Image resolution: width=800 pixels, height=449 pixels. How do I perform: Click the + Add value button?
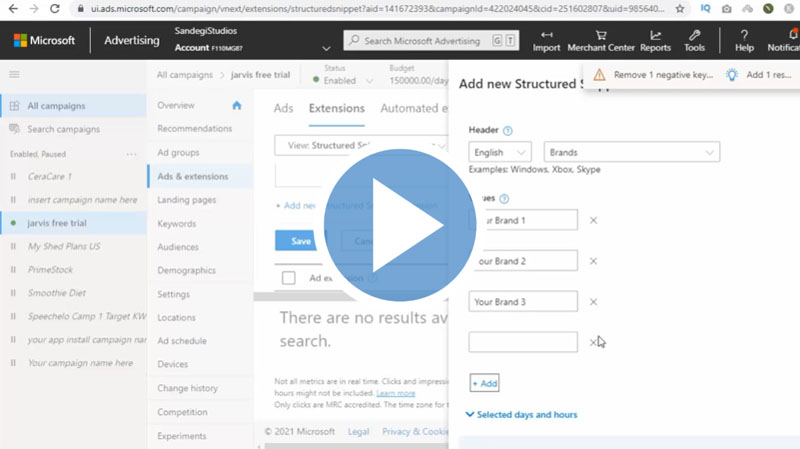485,383
